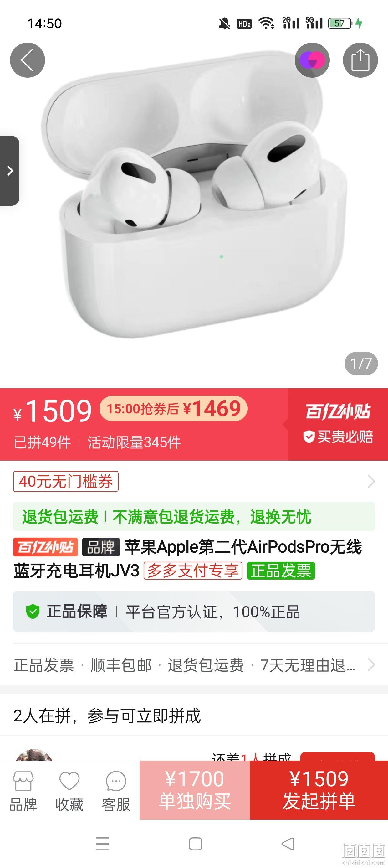Expand the service guarantees row chevron
The height and width of the screenshot is (868, 388).
coord(371,665)
